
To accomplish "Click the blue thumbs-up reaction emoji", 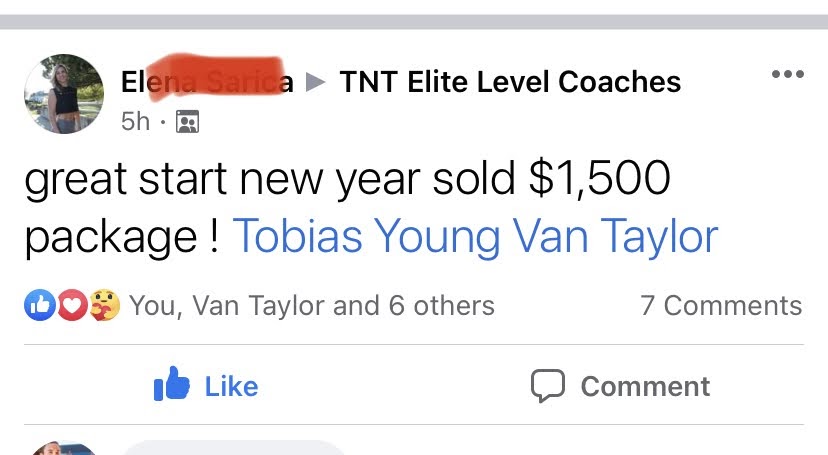I will pos(40,305).
